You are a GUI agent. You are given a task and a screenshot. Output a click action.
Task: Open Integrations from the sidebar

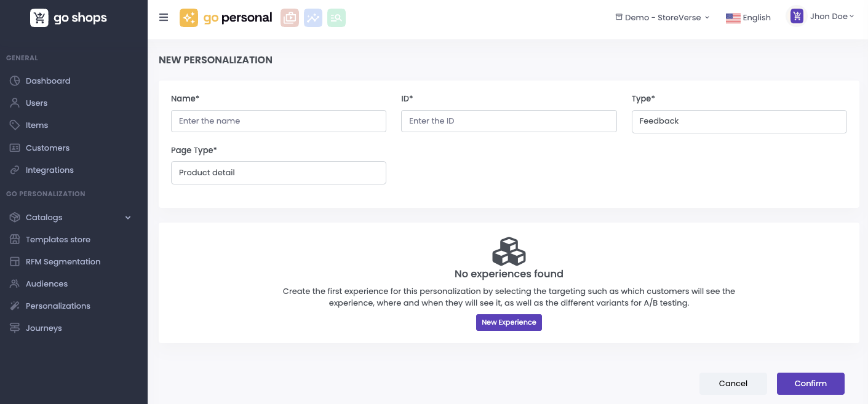[49, 170]
